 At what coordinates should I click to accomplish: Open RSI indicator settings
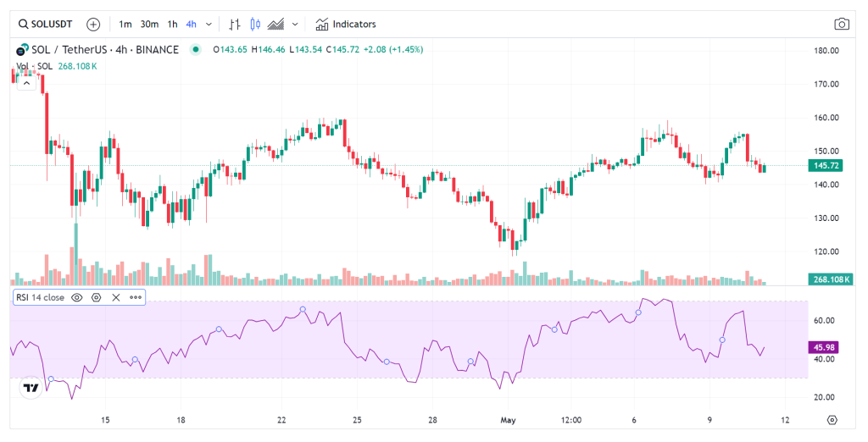click(96, 297)
